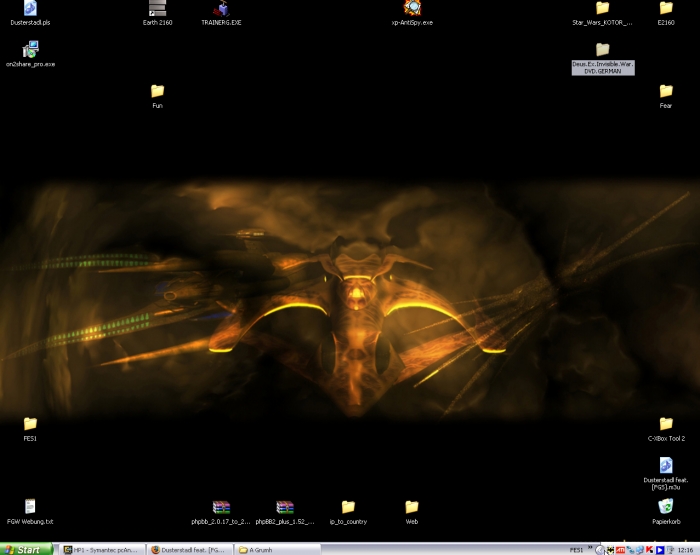Click the taskbar clock showing 12:16
The height and width of the screenshot is (555, 700).
[x=685, y=550]
